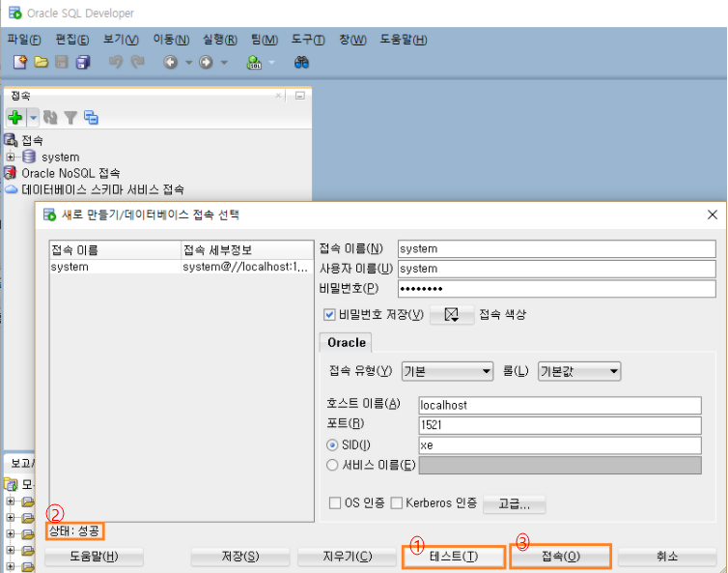Open the 파일 menu
The height and width of the screenshot is (573, 728).
tap(24, 40)
